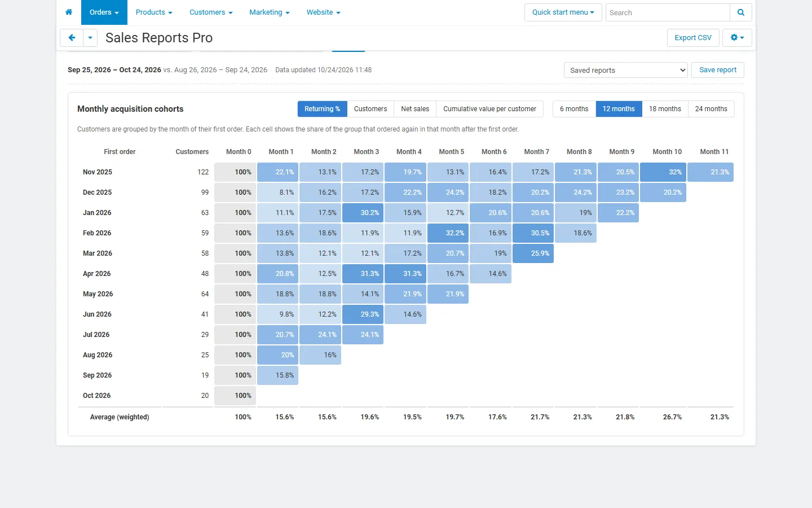Click the Save report button

coord(718,70)
